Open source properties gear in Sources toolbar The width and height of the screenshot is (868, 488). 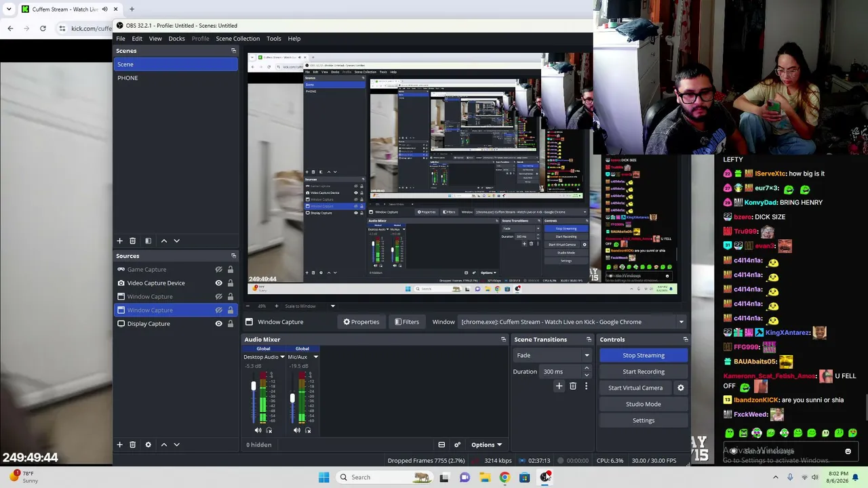click(148, 445)
